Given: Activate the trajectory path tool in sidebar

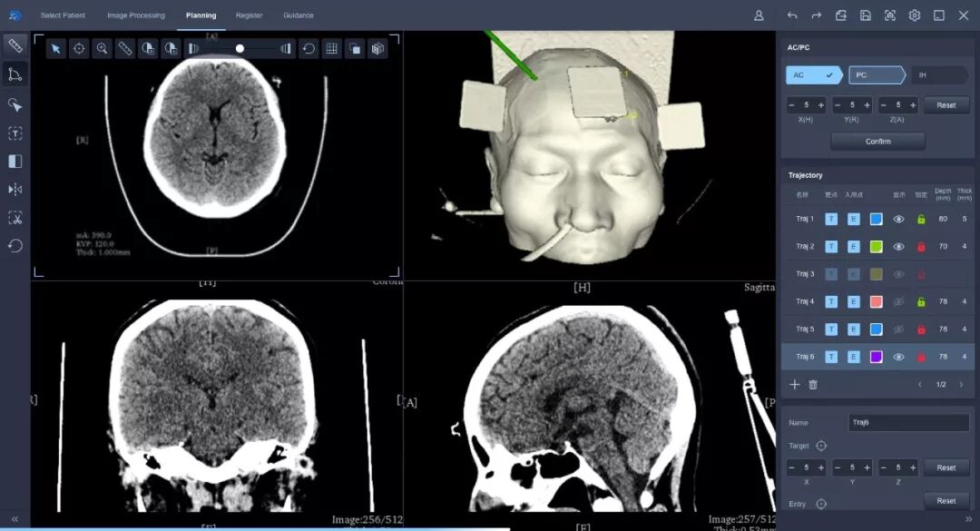Looking at the screenshot, I should pyautogui.click(x=15, y=74).
